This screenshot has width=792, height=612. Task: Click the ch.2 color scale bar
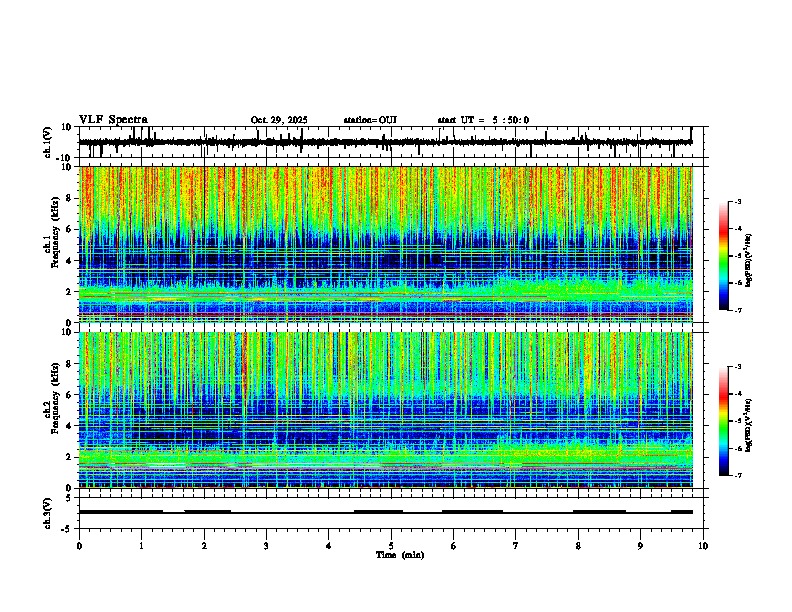(x=723, y=421)
